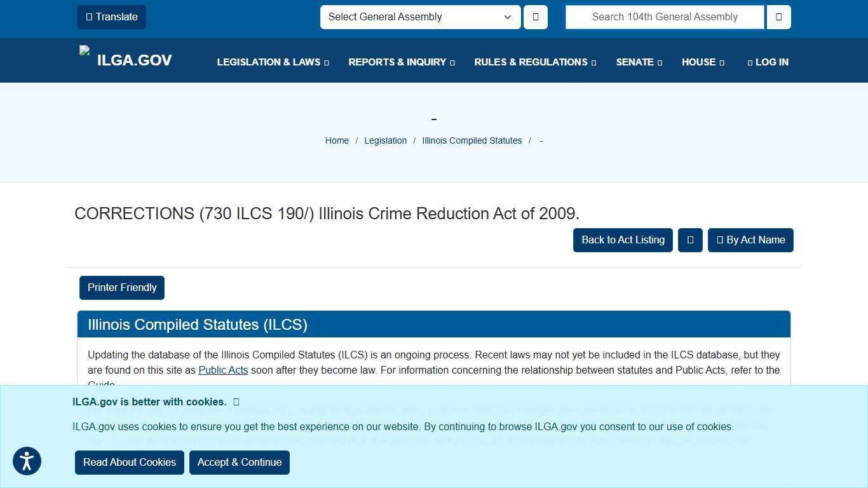Open the House menu
Viewport: 868px width, 488px height.
point(702,62)
